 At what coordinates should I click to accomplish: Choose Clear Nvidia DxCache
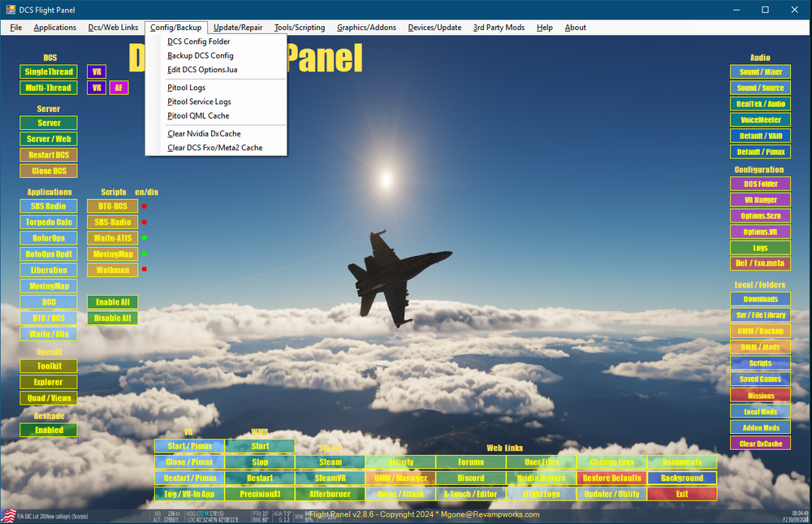point(216,134)
